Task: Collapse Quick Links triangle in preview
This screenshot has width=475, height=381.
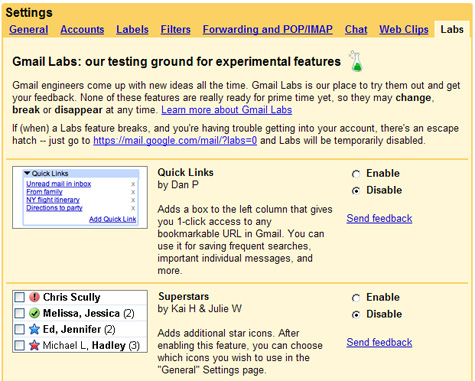Action: [28, 173]
